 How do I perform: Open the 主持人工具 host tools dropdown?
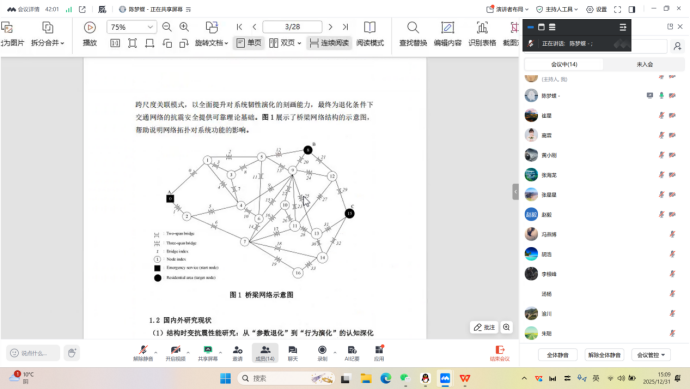coord(557,9)
